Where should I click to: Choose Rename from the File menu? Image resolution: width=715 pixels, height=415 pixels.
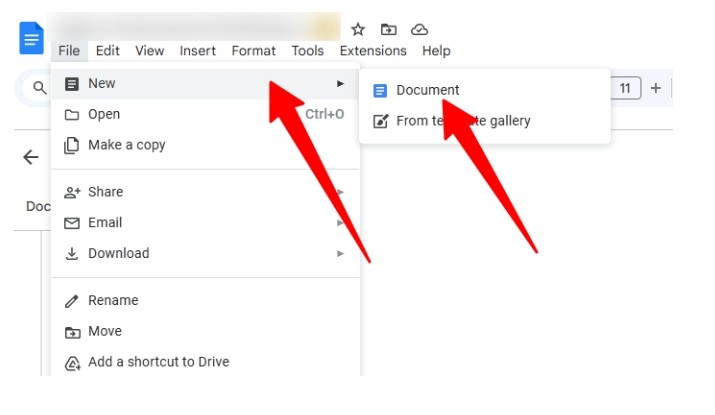pyautogui.click(x=206, y=301)
